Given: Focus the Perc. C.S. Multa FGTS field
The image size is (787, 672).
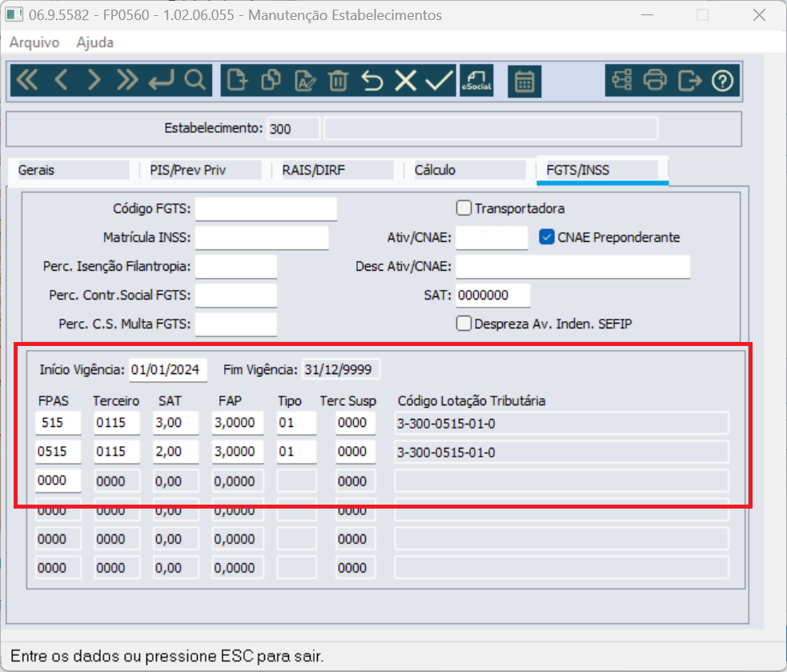Looking at the screenshot, I should click(236, 324).
